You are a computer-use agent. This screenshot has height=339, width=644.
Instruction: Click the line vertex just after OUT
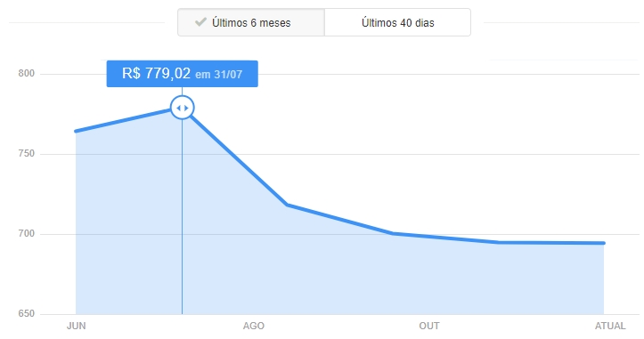coord(499,242)
